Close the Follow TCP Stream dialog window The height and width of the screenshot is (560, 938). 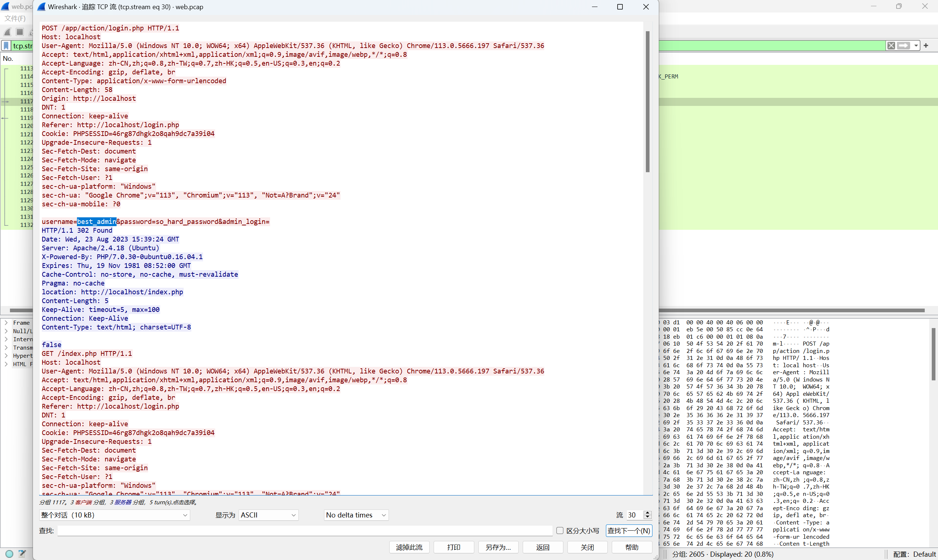pos(646,7)
